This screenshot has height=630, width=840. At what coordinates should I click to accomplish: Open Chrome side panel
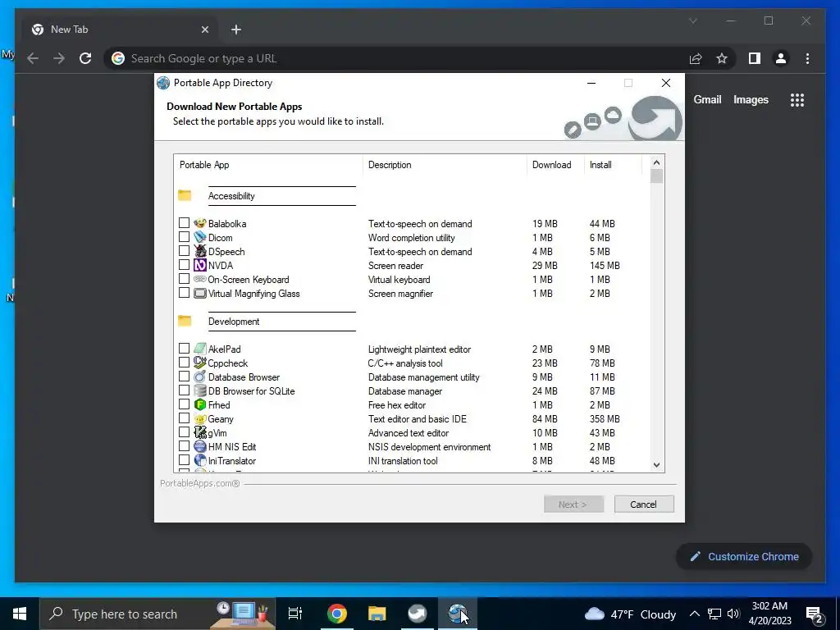[755, 58]
